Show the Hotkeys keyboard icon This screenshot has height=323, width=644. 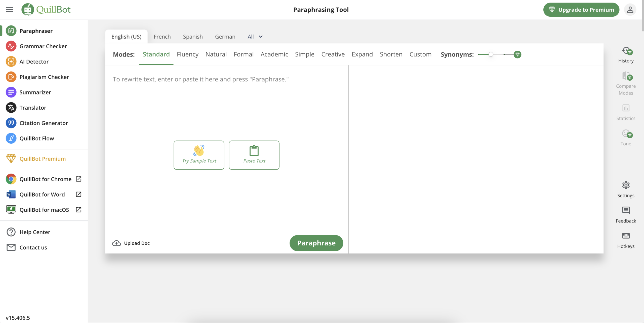coord(626,236)
